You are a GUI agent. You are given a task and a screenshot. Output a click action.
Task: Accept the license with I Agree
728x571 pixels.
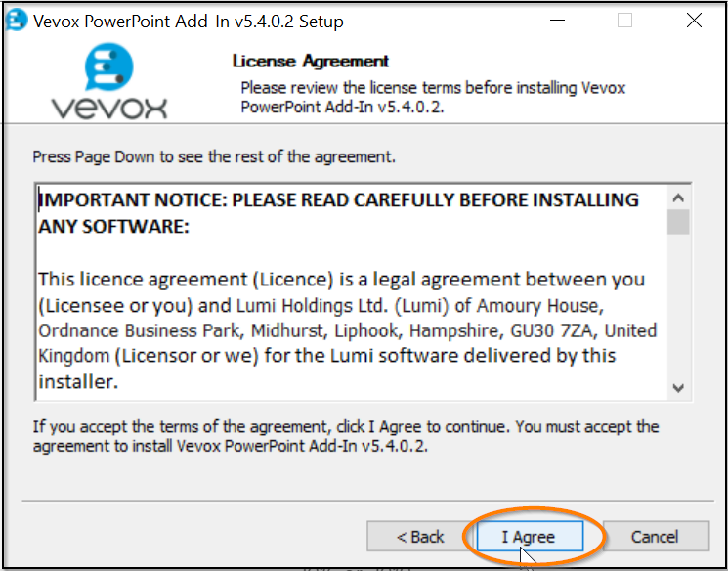coord(529,536)
